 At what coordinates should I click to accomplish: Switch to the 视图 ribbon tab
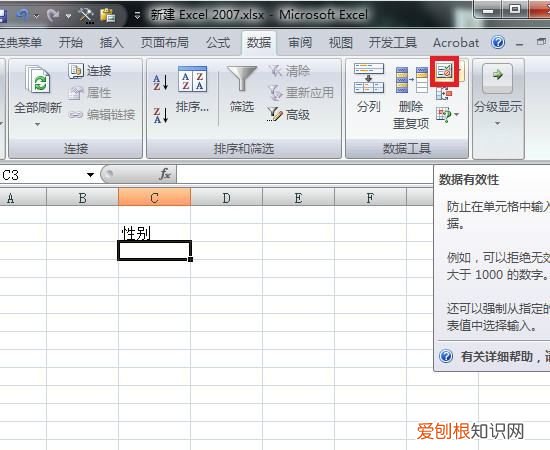[341, 42]
